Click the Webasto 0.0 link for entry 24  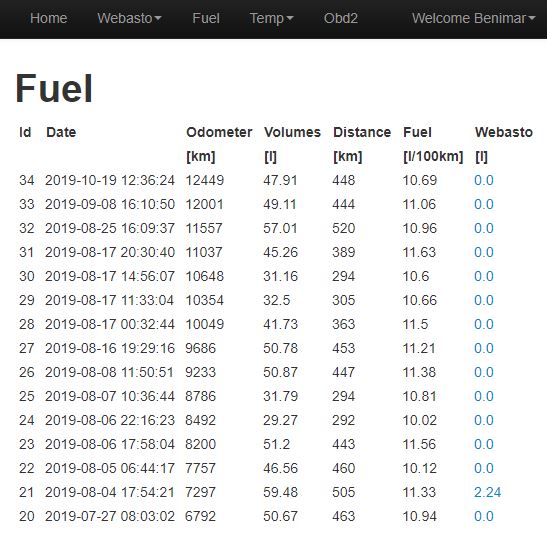click(x=484, y=420)
